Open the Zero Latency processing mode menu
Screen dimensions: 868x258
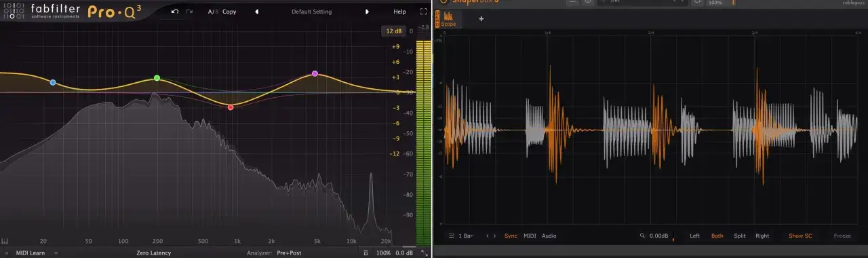click(153, 253)
